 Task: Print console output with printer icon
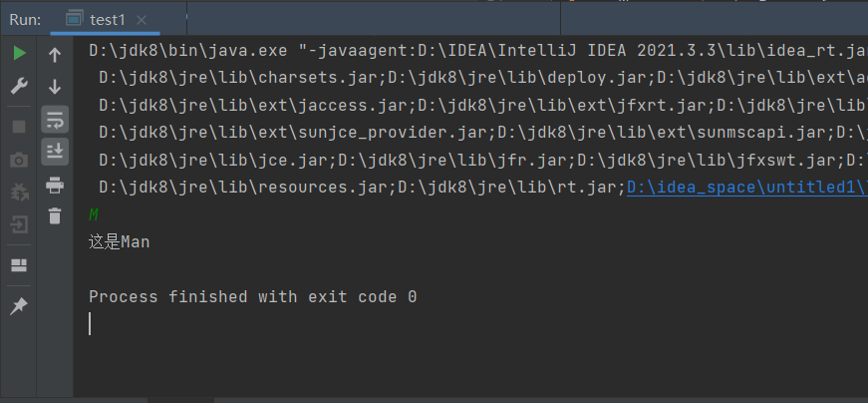point(55,184)
